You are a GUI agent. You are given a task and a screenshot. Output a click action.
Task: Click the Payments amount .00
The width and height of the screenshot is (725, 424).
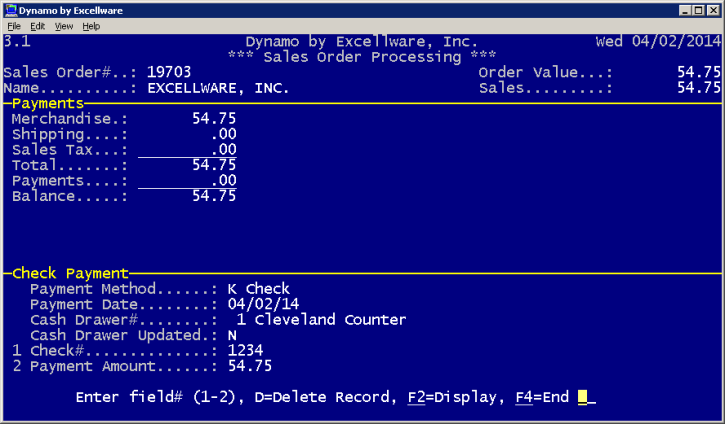224,180
